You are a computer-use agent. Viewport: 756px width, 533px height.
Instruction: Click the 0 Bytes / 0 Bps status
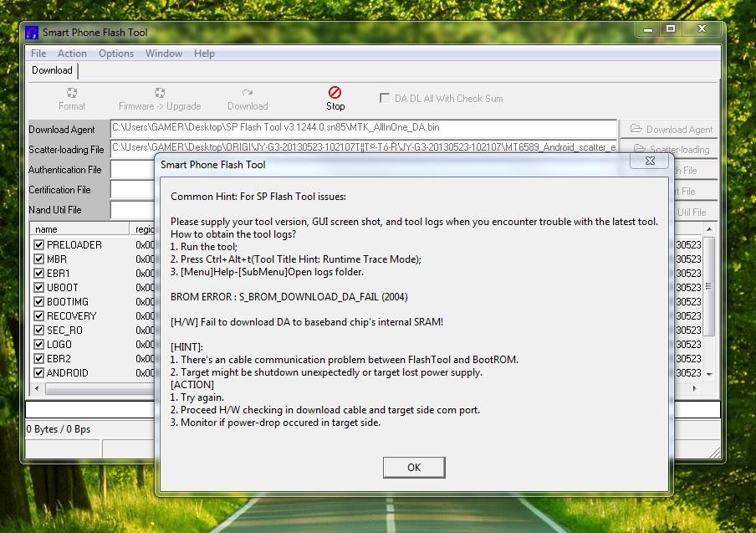coord(59,429)
